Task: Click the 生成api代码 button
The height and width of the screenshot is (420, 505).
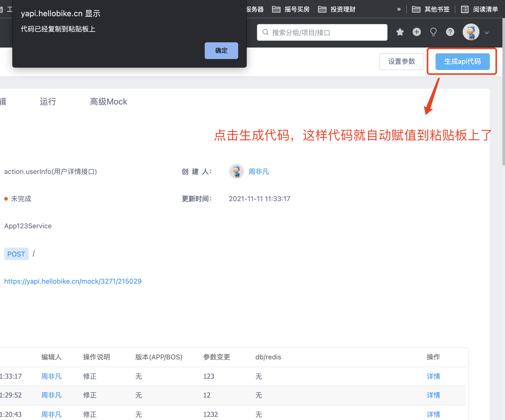Action: pyautogui.click(x=462, y=61)
